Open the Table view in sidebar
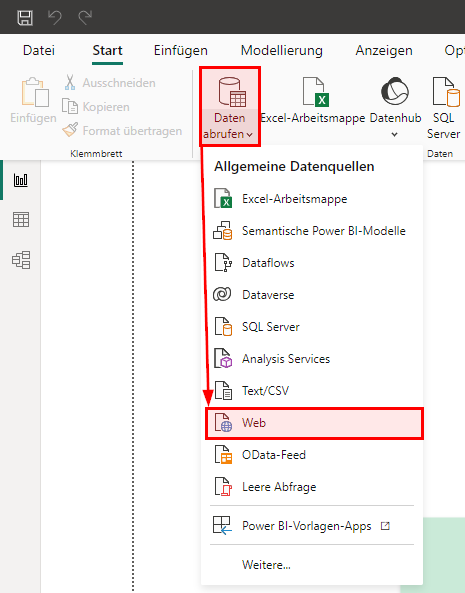Image resolution: width=465 pixels, height=593 pixels. 21,220
